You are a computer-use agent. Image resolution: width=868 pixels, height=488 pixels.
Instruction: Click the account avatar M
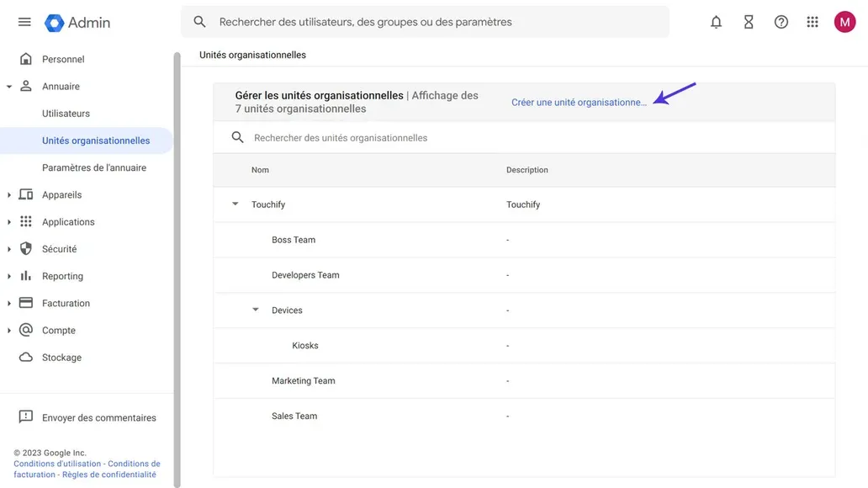click(844, 22)
